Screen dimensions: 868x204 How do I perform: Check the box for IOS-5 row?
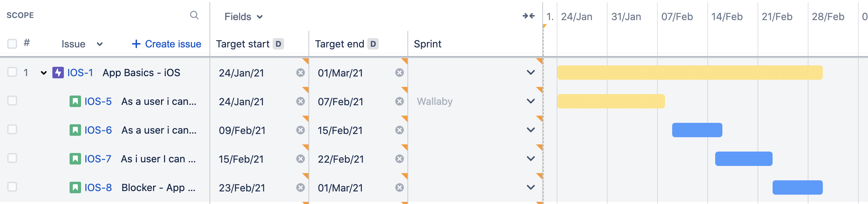(12, 101)
